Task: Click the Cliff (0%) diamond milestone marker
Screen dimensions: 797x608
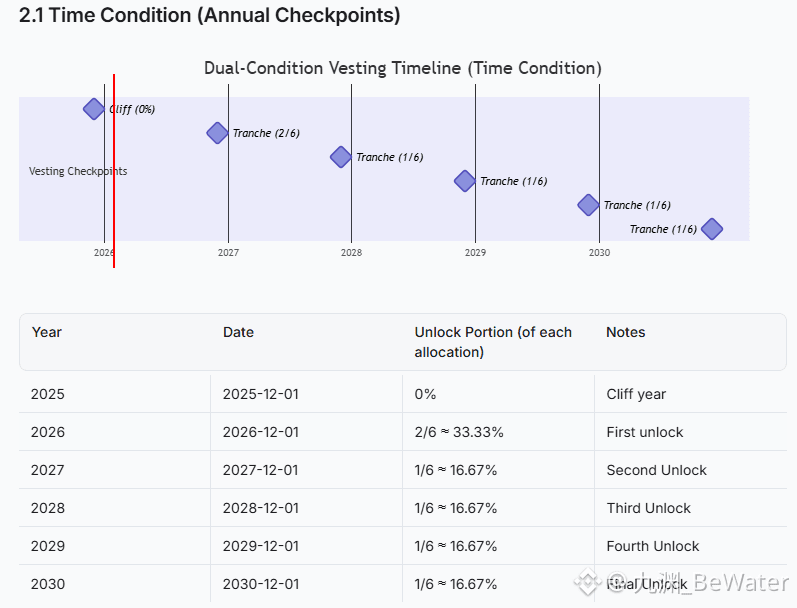Action: point(93,109)
